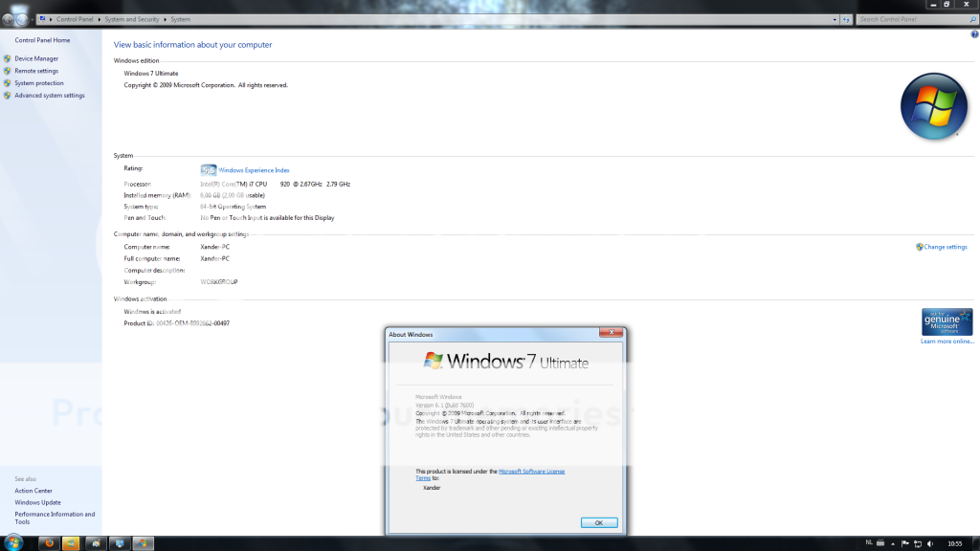Open Device Manager from the sidebar
This screenshot has height=551, width=980.
tap(36, 58)
